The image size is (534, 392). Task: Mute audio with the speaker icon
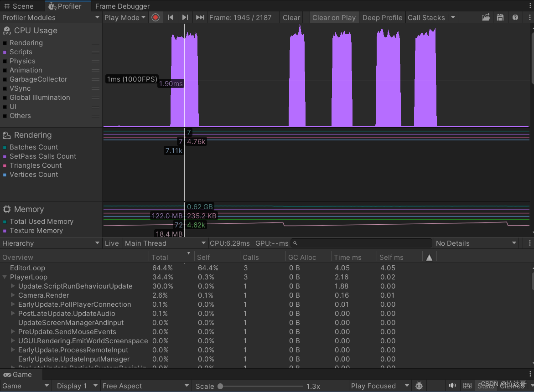[x=452, y=386]
